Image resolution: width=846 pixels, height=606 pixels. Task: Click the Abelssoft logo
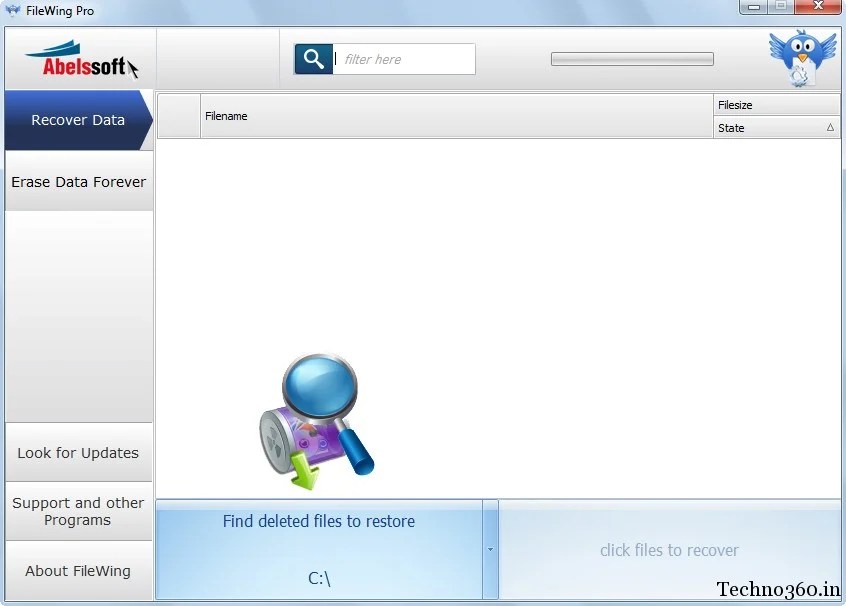click(81, 59)
